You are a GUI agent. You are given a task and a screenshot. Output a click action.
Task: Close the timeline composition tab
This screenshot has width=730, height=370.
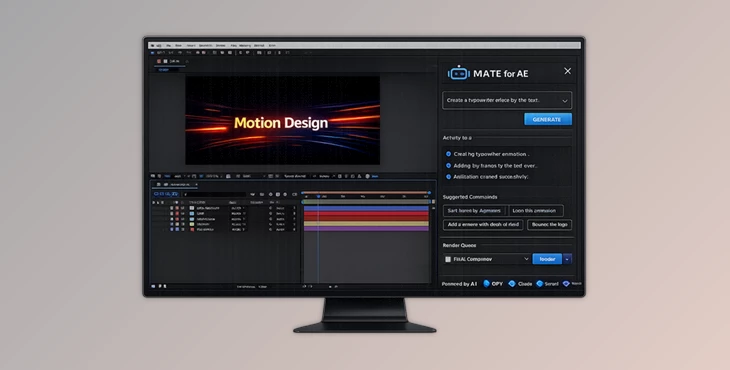click(196, 185)
